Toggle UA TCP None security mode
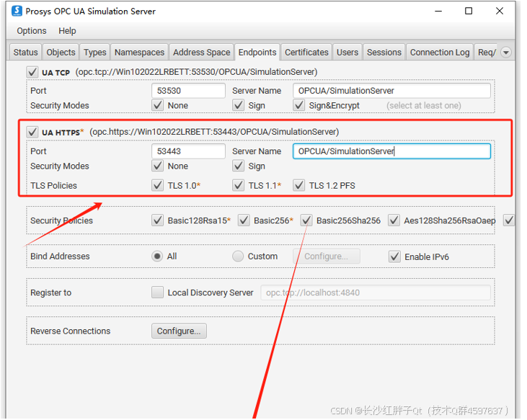527x420 pixels. tap(157, 105)
